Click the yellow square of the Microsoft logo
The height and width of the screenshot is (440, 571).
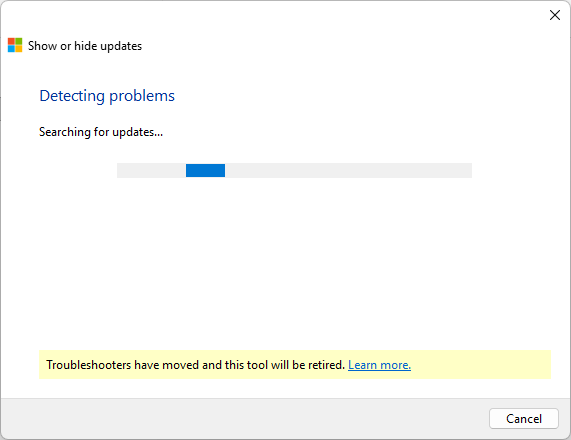pyautogui.click(x=19, y=49)
